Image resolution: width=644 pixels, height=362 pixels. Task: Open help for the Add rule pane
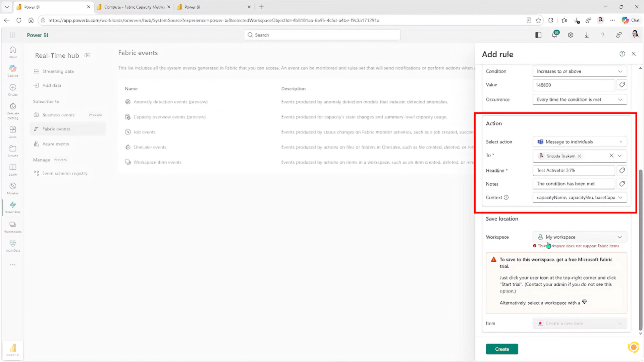click(x=622, y=54)
